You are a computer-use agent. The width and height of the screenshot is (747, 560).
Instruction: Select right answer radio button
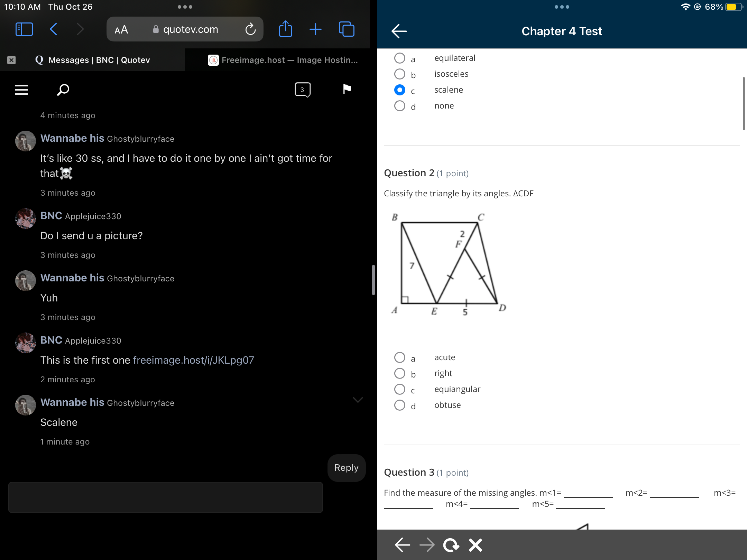pos(400,373)
